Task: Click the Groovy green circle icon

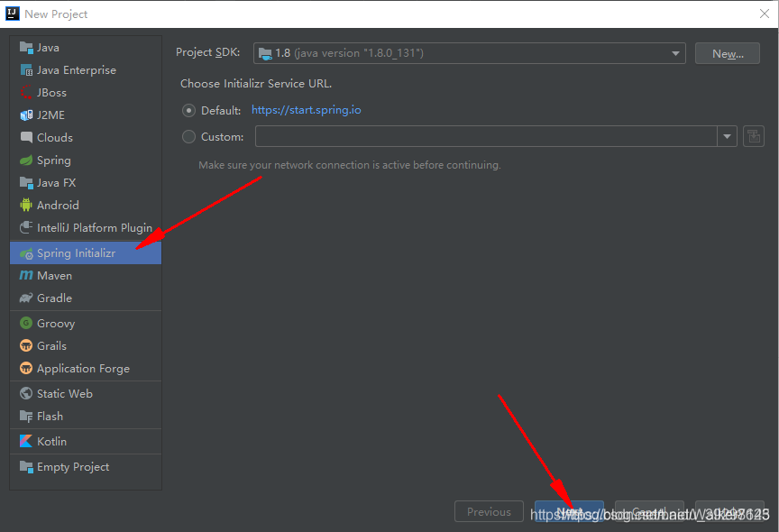Action: pyautogui.click(x=26, y=323)
